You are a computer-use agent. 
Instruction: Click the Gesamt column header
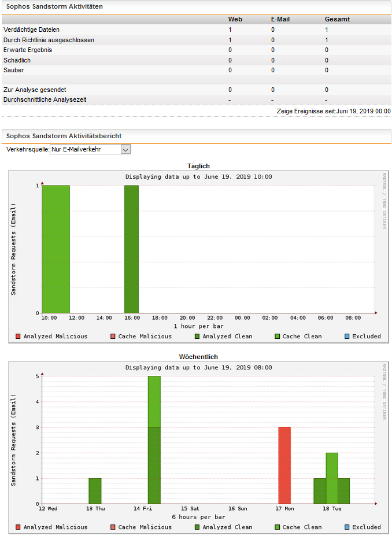[x=337, y=20]
